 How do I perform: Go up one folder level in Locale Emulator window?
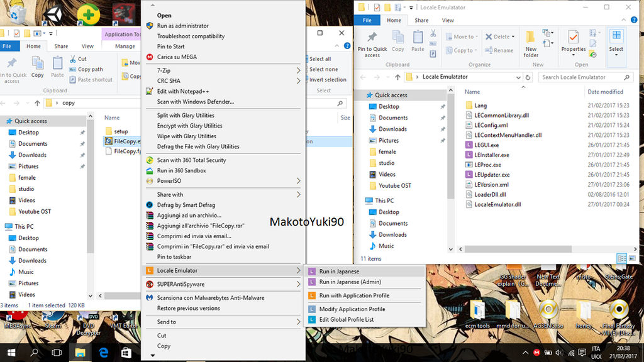click(397, 77)
